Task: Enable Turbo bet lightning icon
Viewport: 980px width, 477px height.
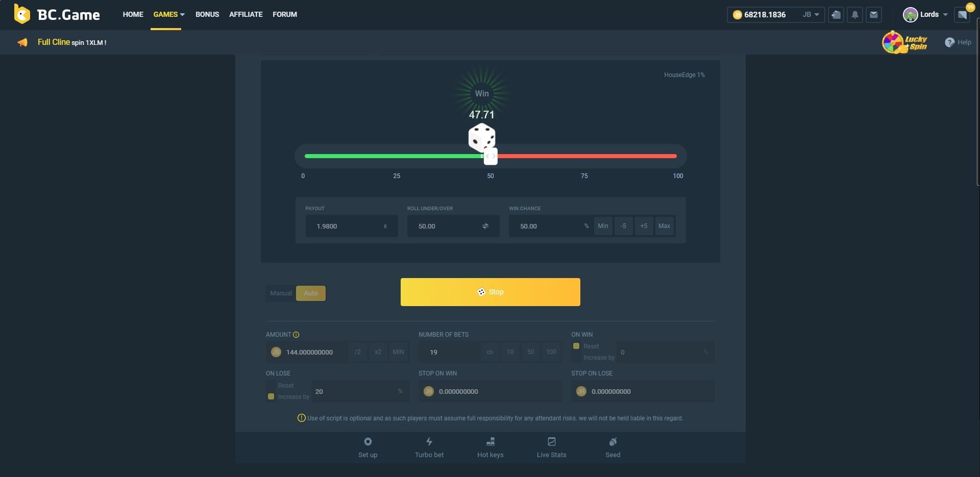Action: click(x=429, y=442)
